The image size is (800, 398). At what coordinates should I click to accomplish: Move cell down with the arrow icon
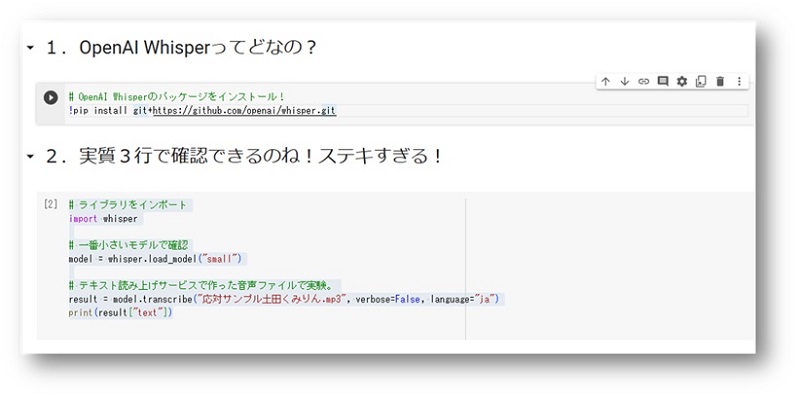tap(624, 82)
